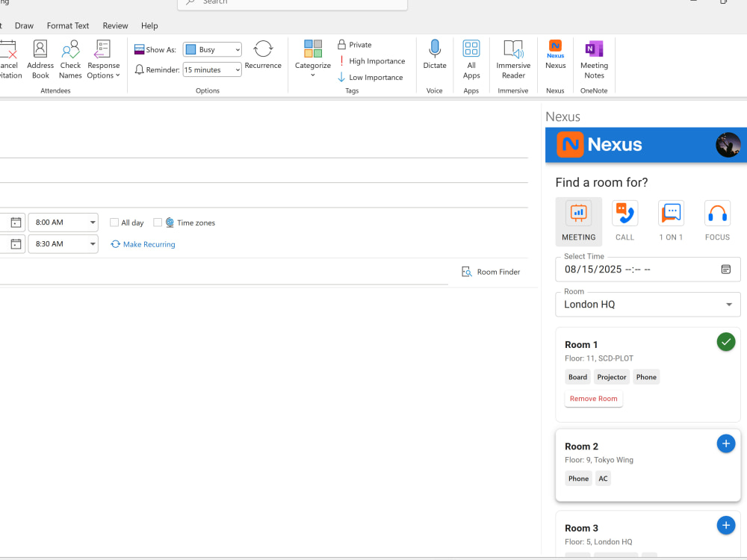Open the Recurrence settings

click(x=263, y=55)
